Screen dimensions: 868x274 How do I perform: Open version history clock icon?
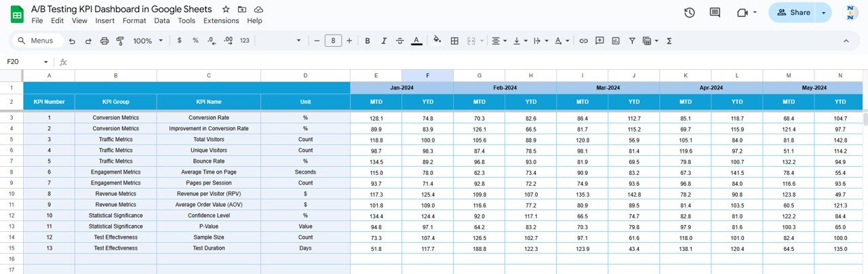[690, 12]
